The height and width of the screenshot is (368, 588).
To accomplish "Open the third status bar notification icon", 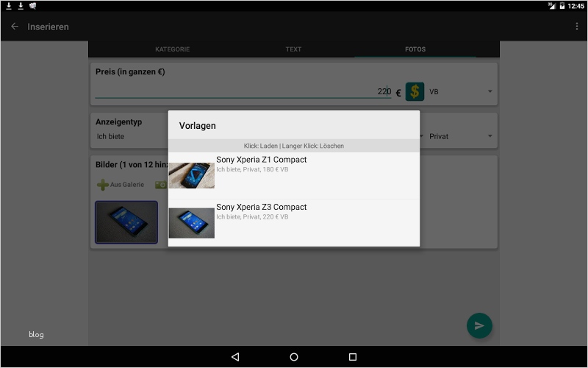I will pyautogui.click(x=32, y=6).
